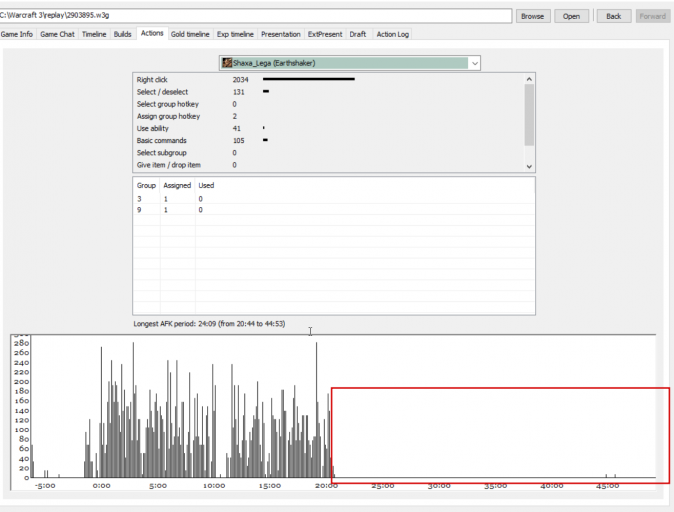
Task: Click the Earthshaker hero icon in player dropdown
Action: 227,63
